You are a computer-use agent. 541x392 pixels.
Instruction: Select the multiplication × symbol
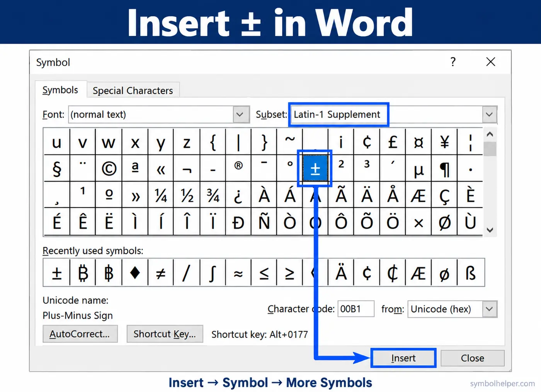click(419, 222)
